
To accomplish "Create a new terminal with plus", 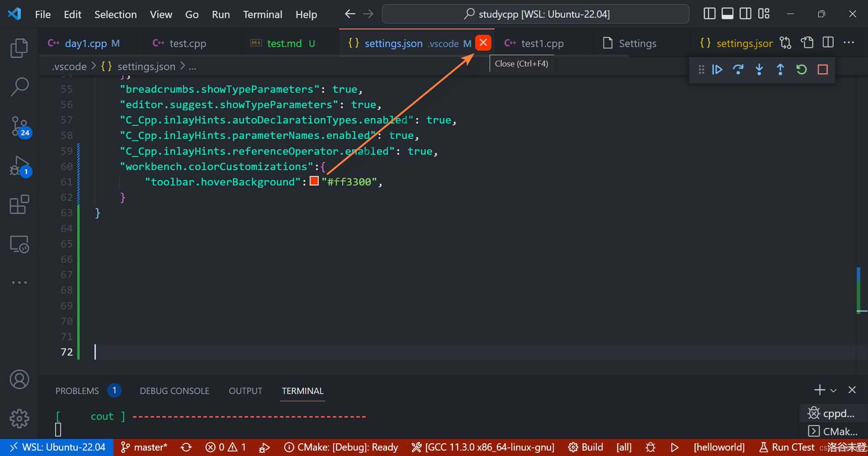I will 819,390.
